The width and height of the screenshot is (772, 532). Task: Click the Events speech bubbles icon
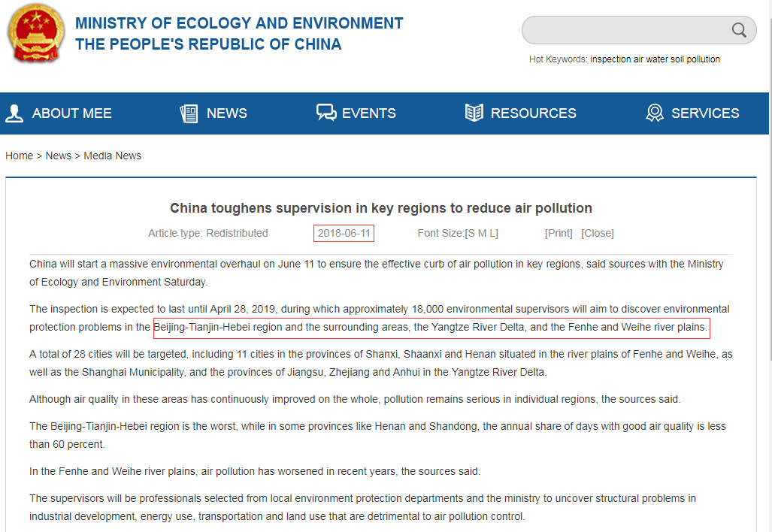[x=326, y=113]
